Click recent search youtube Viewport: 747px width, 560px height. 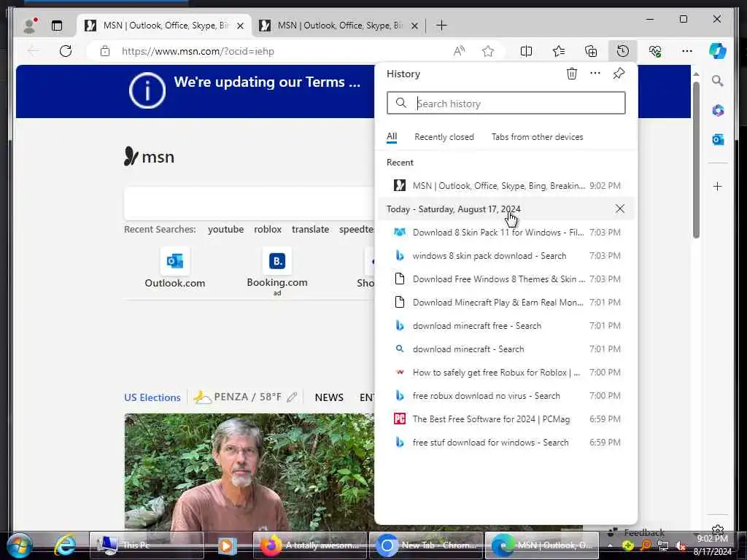(x=226, y=229)
